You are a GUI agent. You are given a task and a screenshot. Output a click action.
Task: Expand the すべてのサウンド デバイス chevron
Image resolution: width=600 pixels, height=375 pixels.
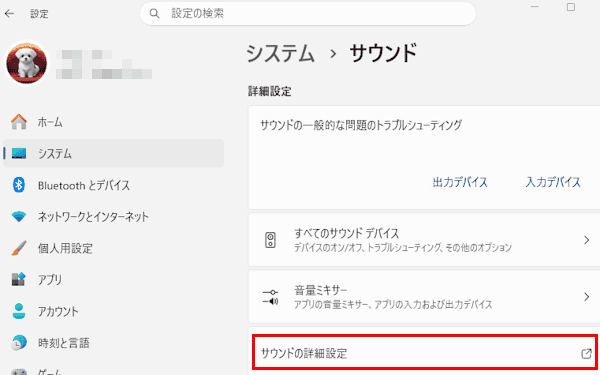(586, 240)
